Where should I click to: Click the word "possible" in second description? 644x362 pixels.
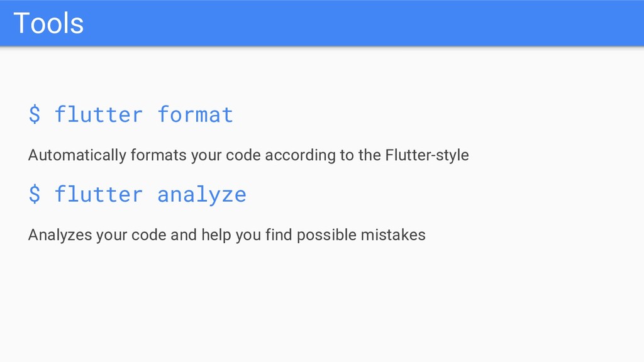tap(326, 235)
